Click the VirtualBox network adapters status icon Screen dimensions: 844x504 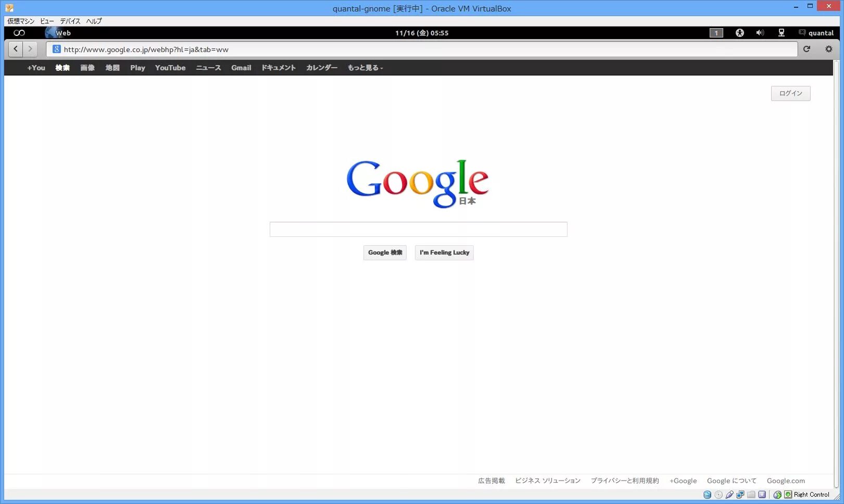[x=740, y=495]
